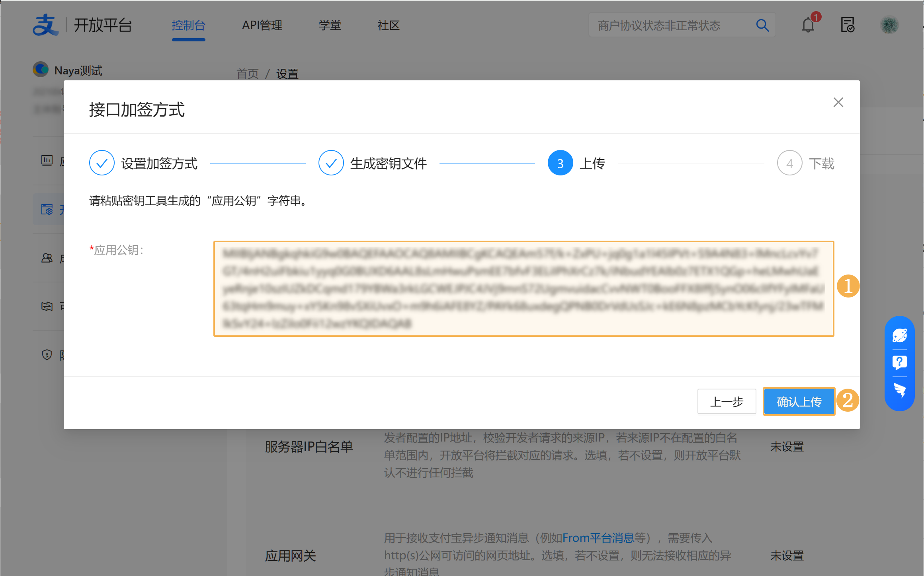Open the user avatar menu
Viewport: 924px width, 576px height.
[889, 25]
